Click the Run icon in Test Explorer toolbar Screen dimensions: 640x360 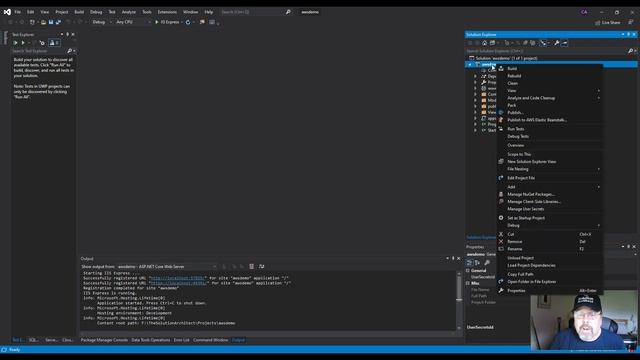coord(23,42)
